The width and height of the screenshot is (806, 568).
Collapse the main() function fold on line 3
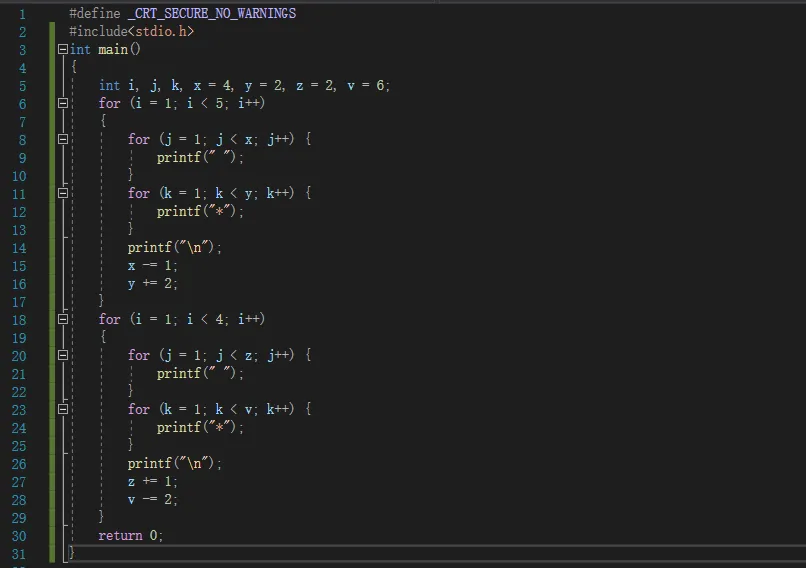coord(63,49)
